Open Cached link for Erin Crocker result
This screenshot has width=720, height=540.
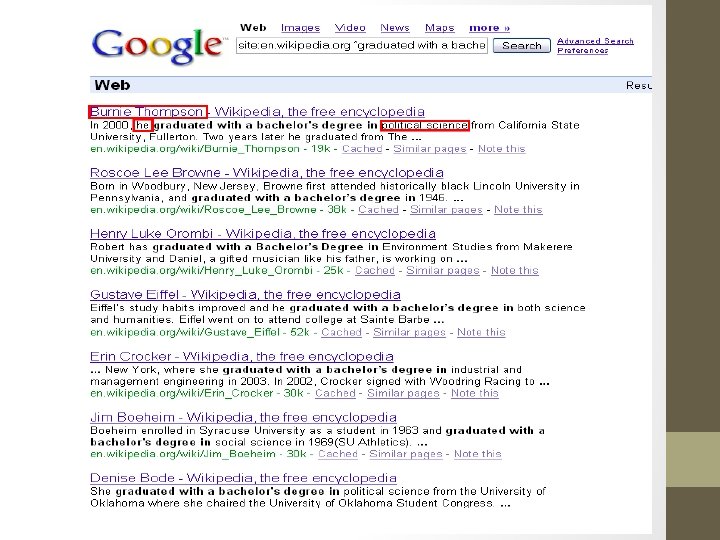[335, 394]
